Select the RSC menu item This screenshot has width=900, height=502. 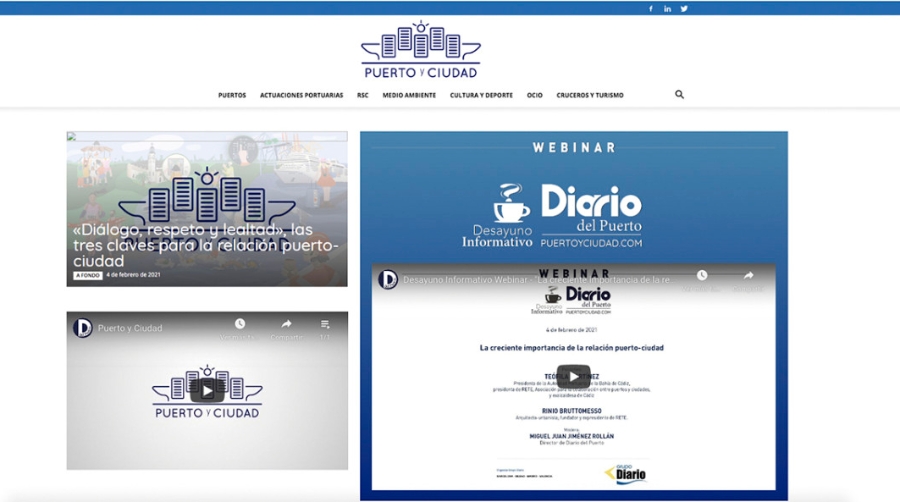(x=363, y=95)
